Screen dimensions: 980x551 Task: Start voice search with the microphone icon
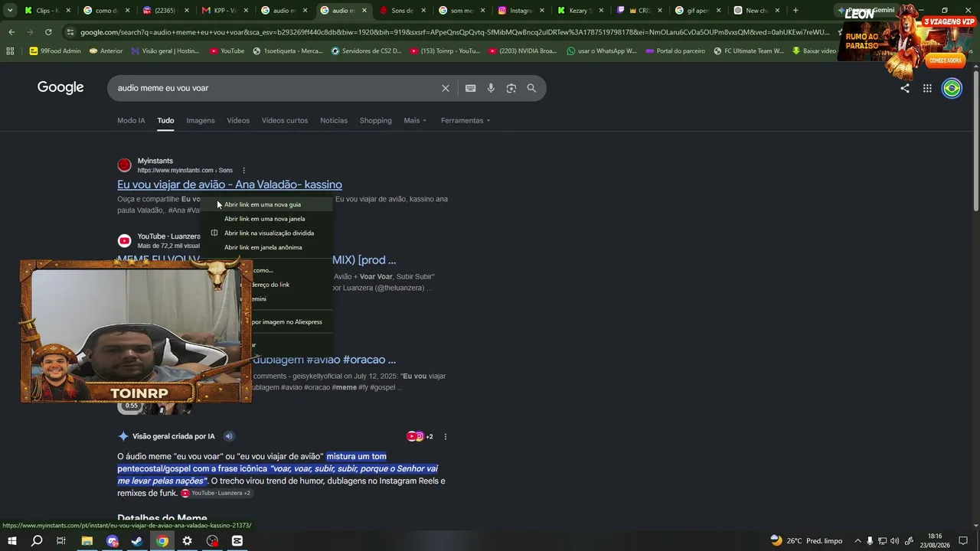[x=491, y=88]
